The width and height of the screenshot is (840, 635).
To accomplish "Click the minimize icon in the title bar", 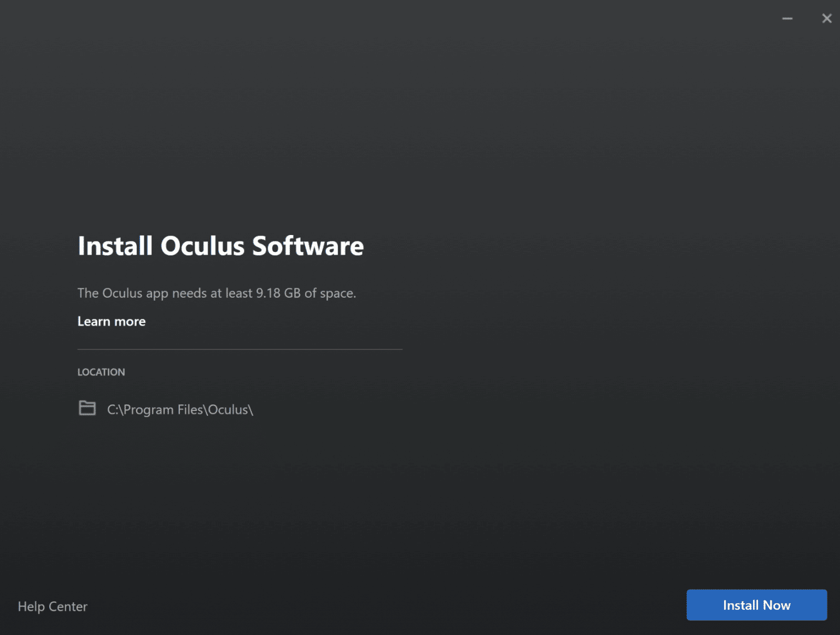I will coord(787,18).
